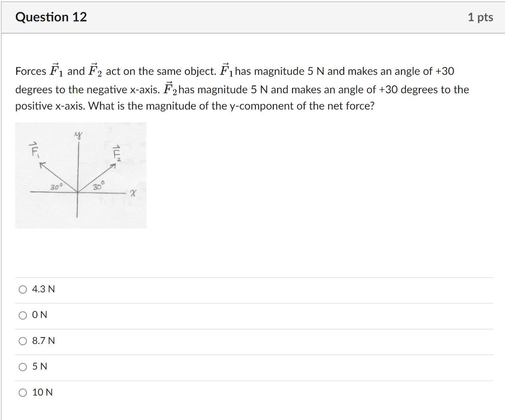Open the force vector diagram image
This screenshot has height=420, width=505.
coord(80,175)
